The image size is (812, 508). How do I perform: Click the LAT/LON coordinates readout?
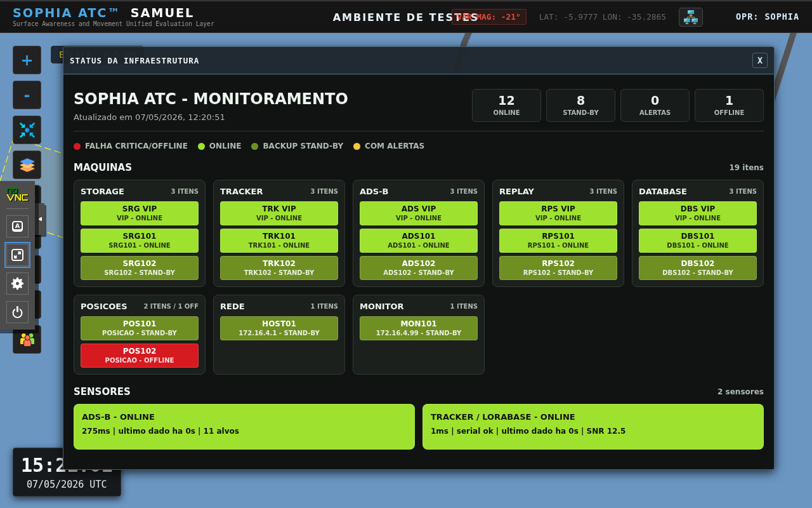(603, 17)
